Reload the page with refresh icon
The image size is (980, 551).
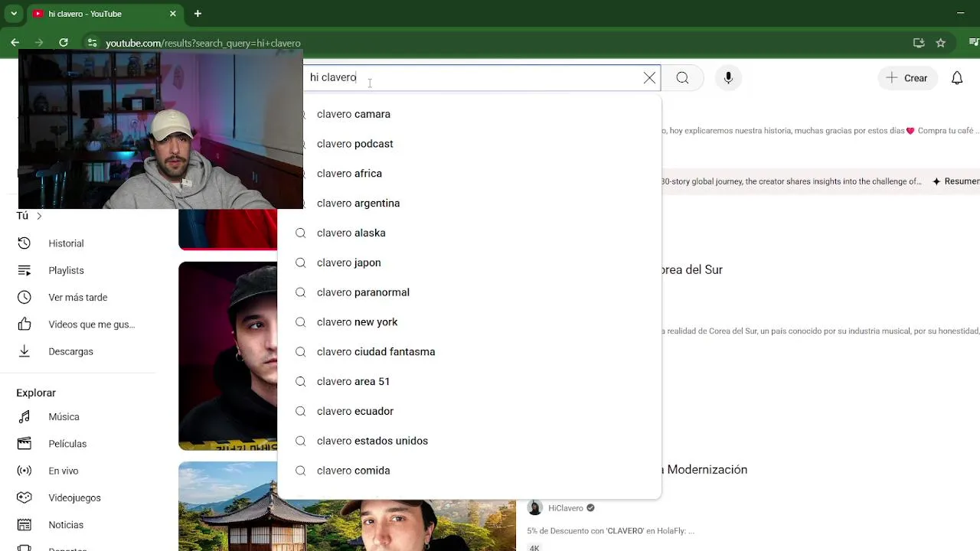[x=64, y=43]
